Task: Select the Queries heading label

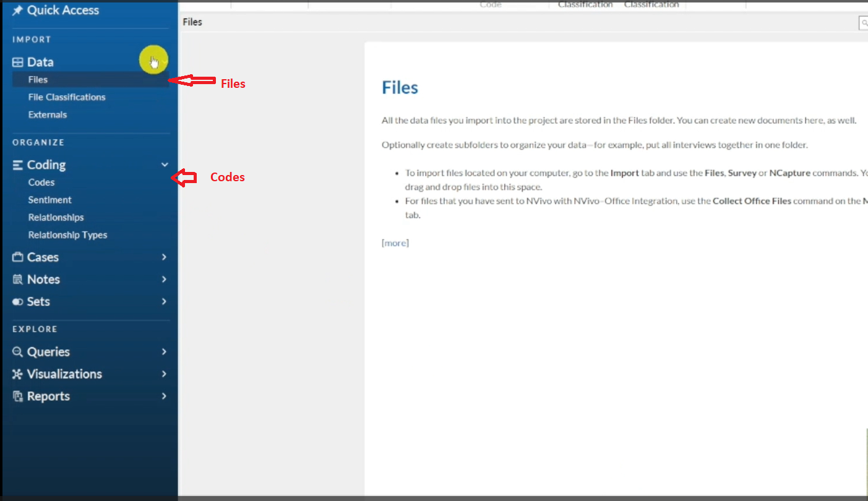Action: click(x=48, y=352)
